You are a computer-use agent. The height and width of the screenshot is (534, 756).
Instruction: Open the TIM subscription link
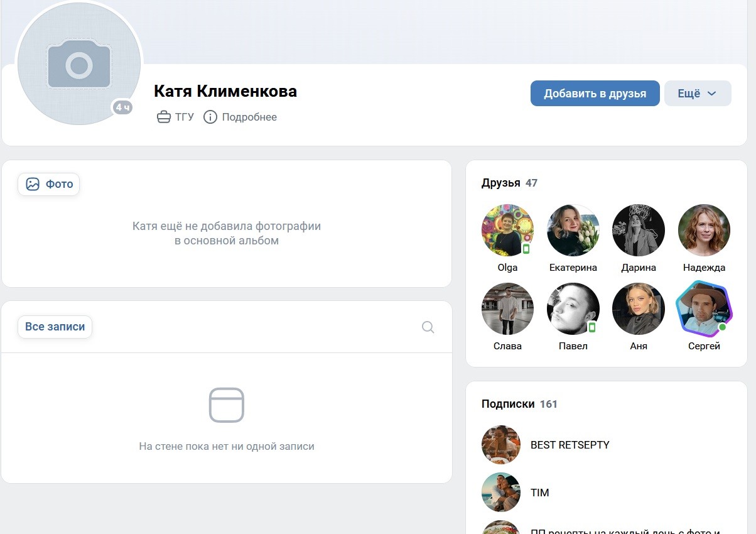tap(540, 493)
